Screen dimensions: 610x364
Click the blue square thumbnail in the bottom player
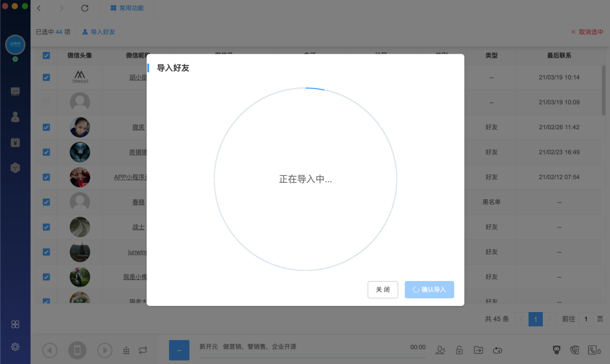tap(179, 350)
